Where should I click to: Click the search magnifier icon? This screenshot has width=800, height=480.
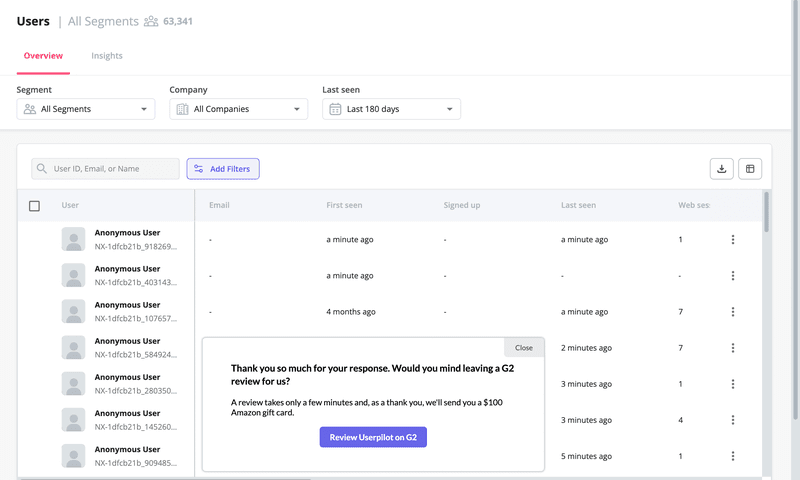(x=42, y=169)
